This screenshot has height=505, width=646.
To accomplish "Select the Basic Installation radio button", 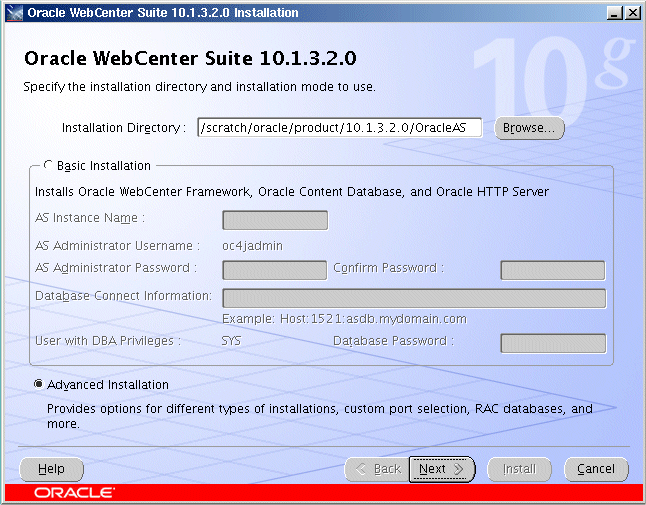I will click(x=48, y=166).
